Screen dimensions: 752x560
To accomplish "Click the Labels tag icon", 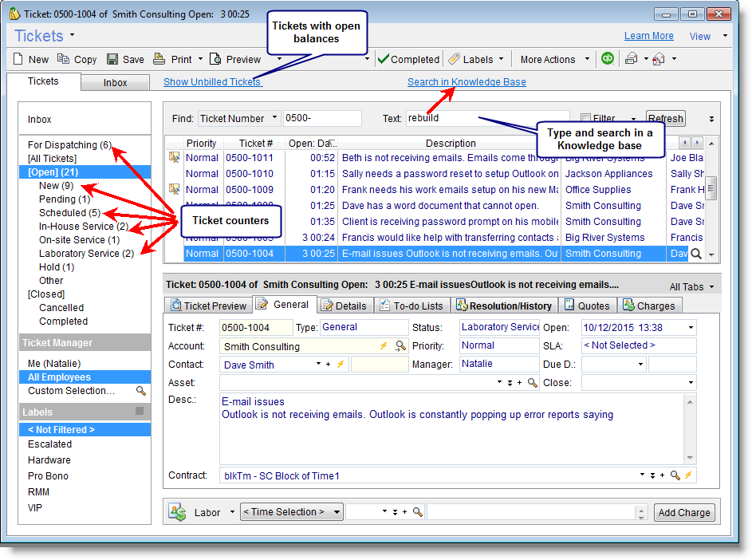I will pos(454,59).
